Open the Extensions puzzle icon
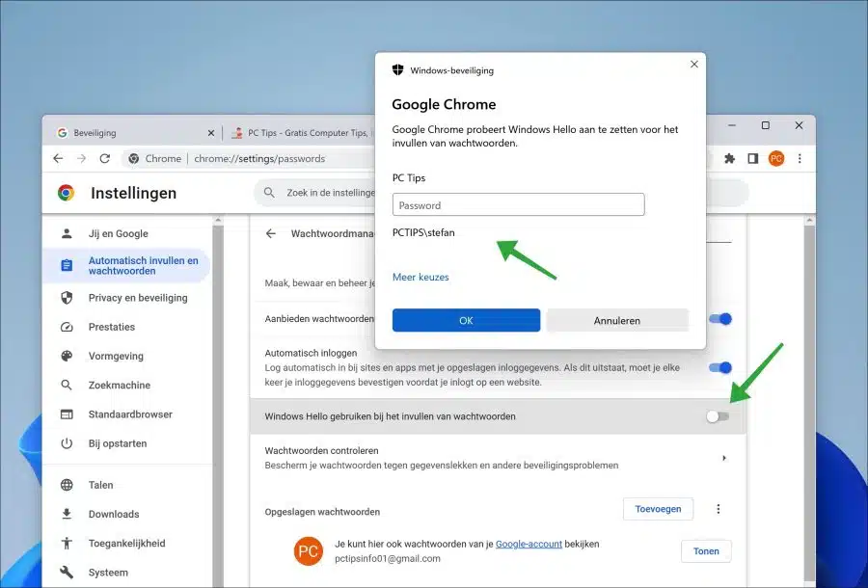868x588 pixels. coord(730,159)
